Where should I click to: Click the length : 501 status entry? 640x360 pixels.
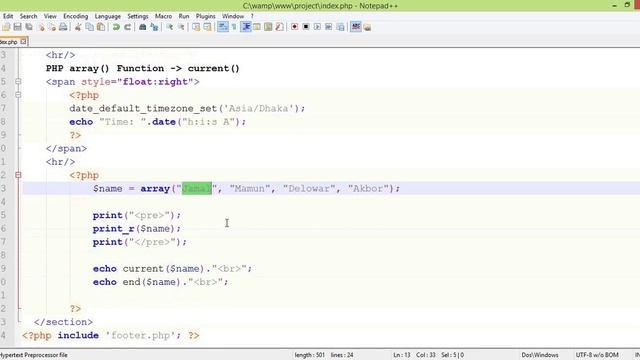pos(309,355)
